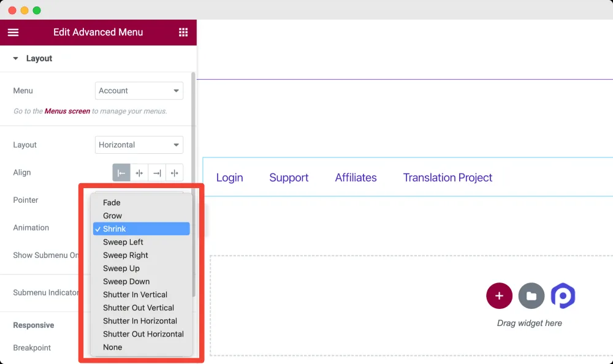Click the add new section plus button
The width and height of the screenshot is (613, 364).
click(x=499, y=296)
